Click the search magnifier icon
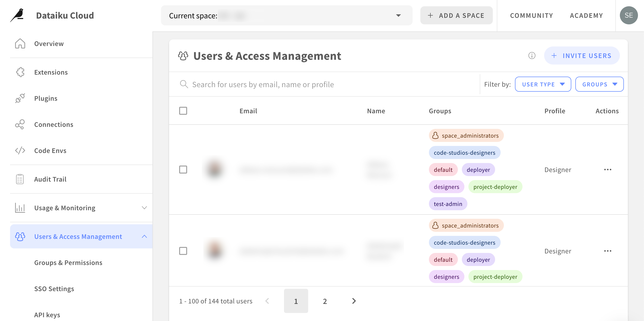Viewport: 644px width, 321px height. pyautogui.click(x=184, y=84)
